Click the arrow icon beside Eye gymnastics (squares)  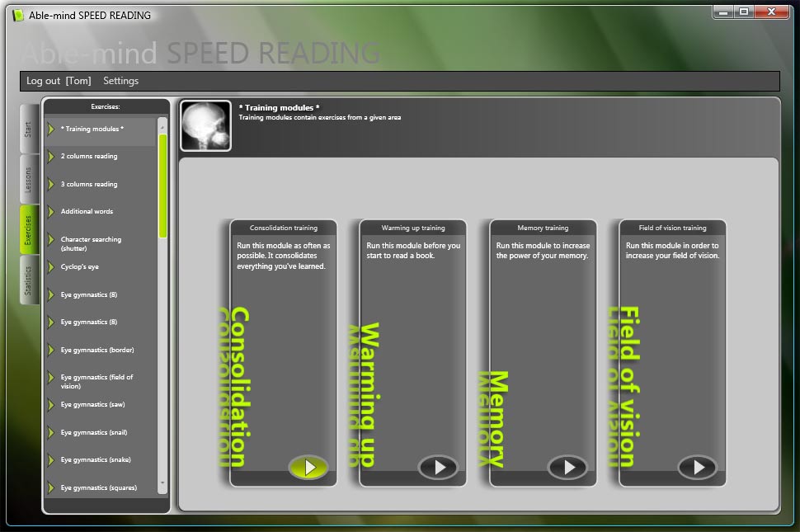[51, 487]
